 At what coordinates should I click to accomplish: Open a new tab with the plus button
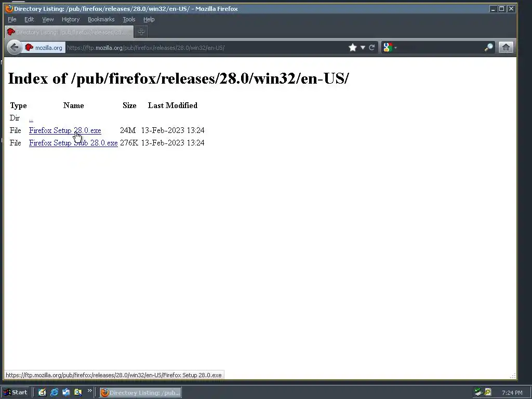[141, 32]
